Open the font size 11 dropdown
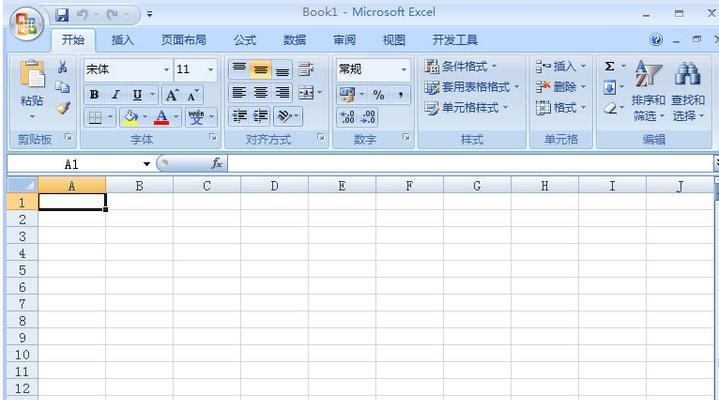This screenshot has height=400, width=719. pos(210,70)
